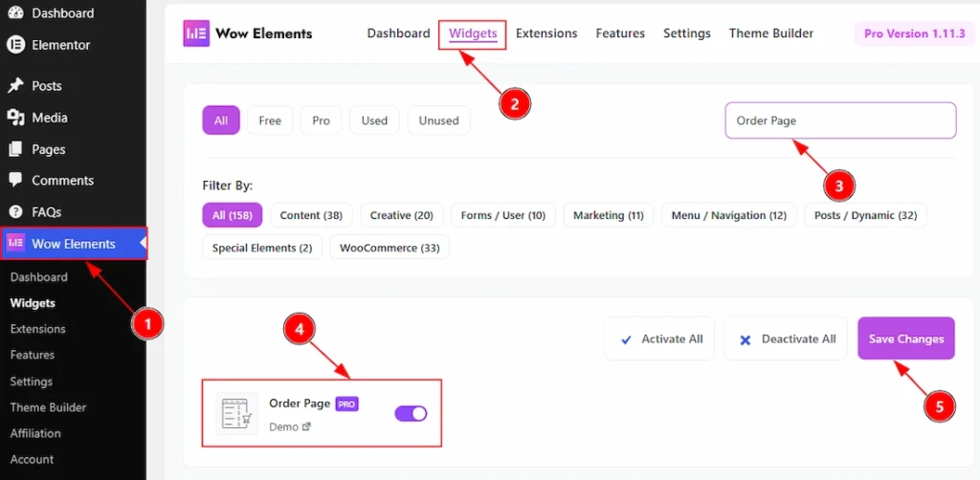Viewport: 980px width, 480px height.
Task: Click the Pages document icon
Action: click(x=15, y=149)
